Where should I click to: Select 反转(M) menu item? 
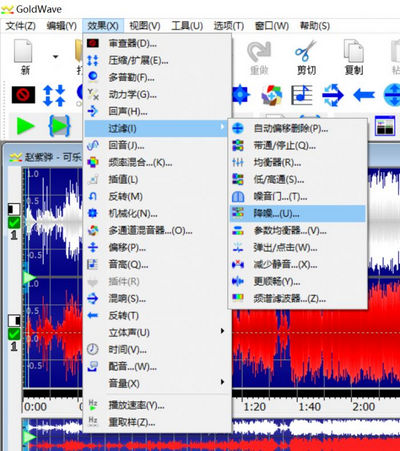click(157, 196)
